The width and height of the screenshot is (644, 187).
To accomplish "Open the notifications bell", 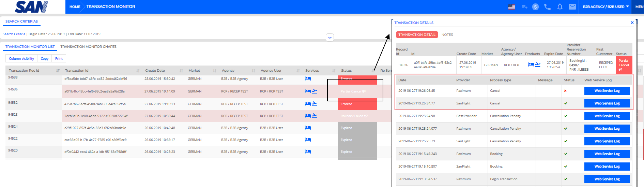I will [x=560, y=7].
